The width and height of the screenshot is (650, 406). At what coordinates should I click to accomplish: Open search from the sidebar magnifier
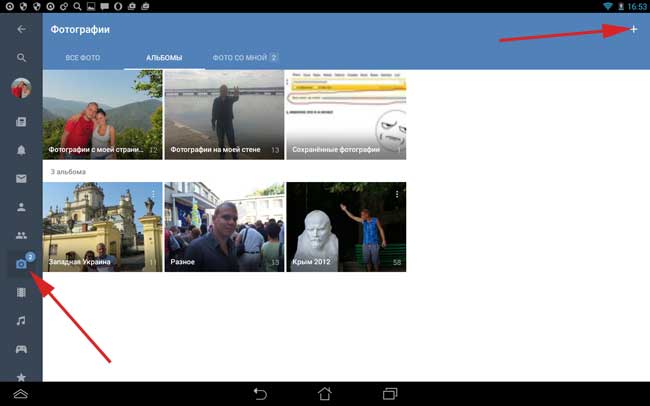[x=21, y=58]
